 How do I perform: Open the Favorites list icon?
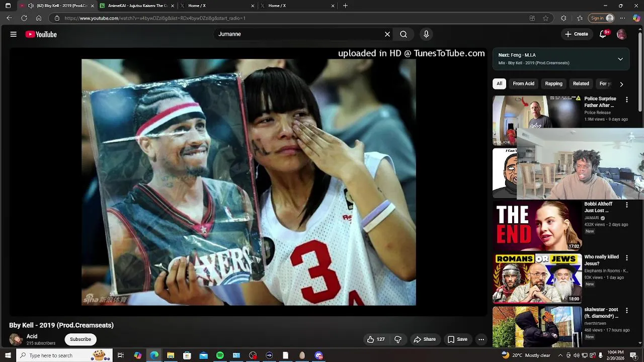(x=580, y=18)
